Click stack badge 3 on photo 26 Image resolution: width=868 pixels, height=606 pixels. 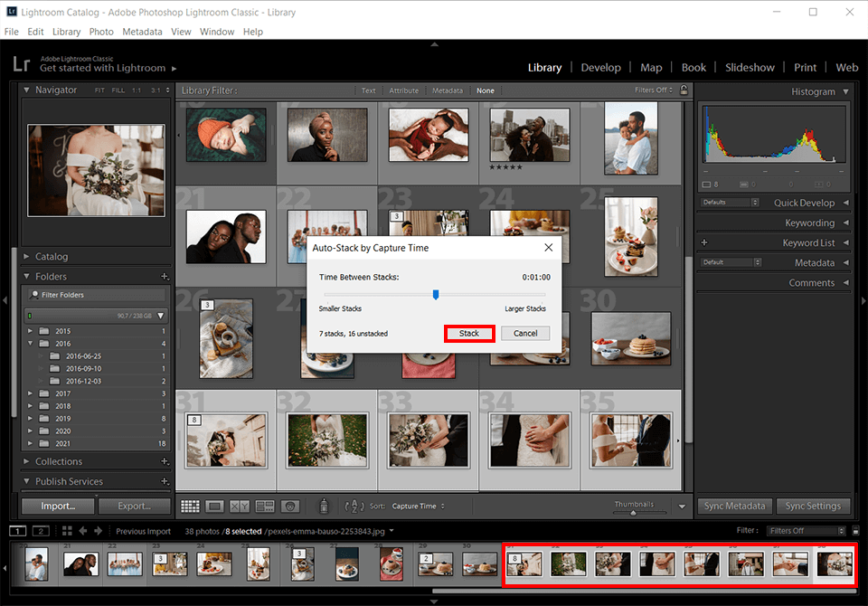tap(206, 305)
